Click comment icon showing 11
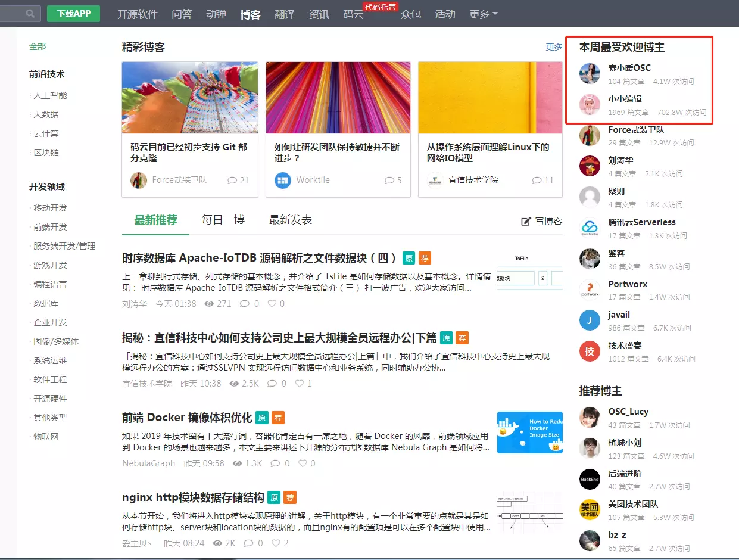 click(537, 180)
